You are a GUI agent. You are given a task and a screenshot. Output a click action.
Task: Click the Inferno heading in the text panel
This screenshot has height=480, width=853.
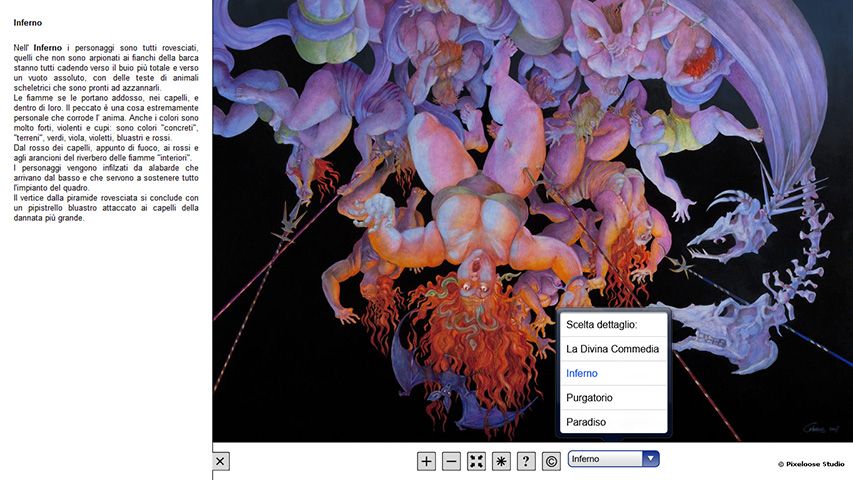coord(28,23)
